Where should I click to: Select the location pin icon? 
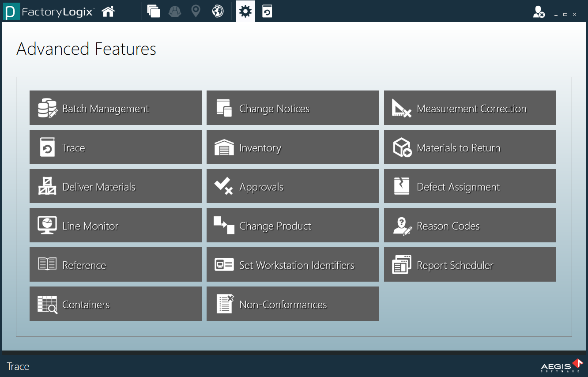196,11
